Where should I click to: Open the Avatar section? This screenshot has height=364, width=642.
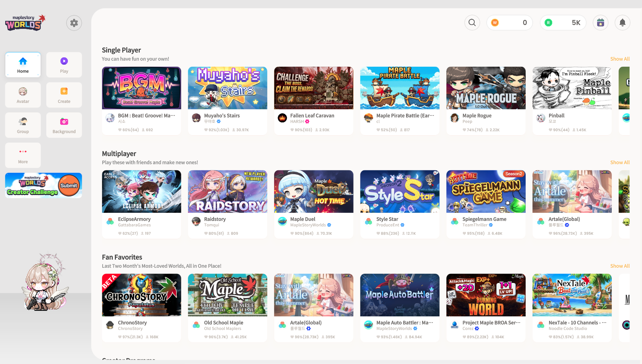pos(23,95)
